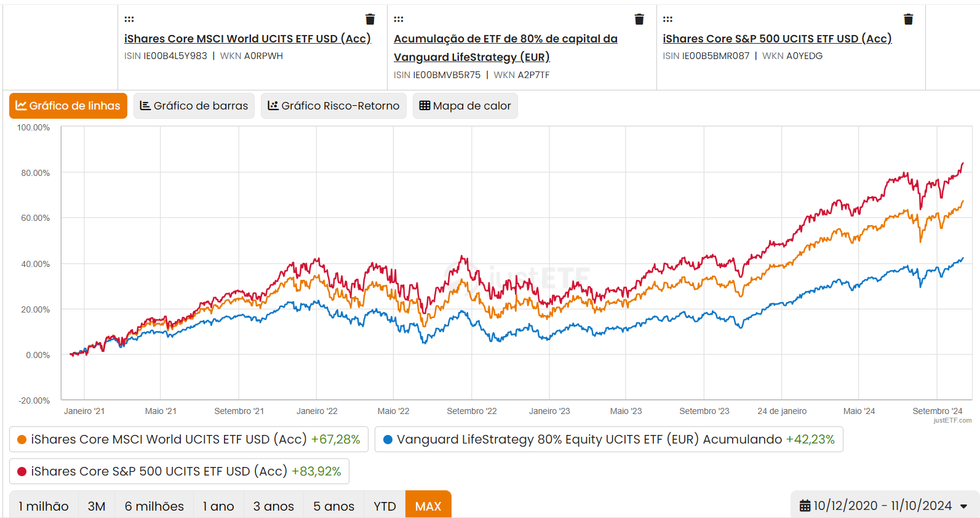
Task: Click the calendar icon beside the date range
Action: pyautogui.click(x=805, y=506)
